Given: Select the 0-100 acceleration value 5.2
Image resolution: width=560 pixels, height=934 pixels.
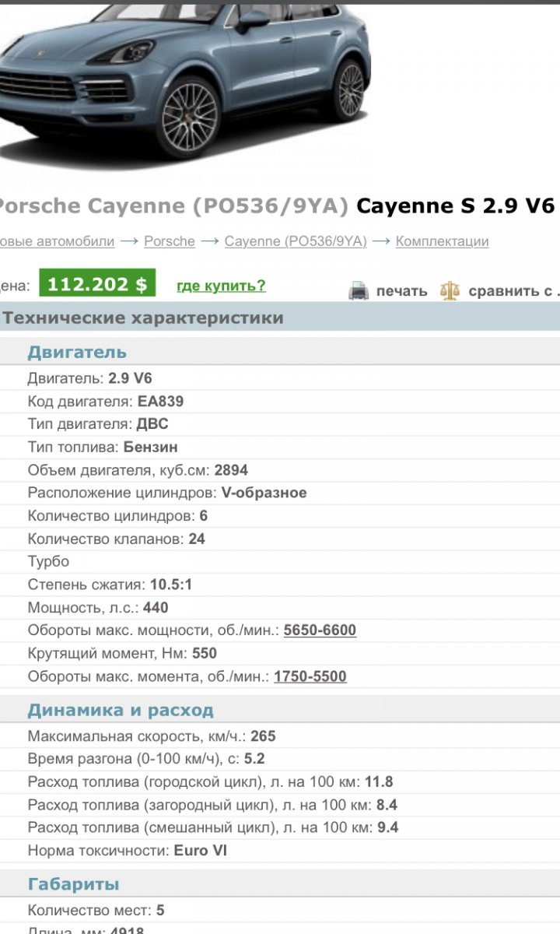Looking at the screenshot, I should (254, 759).
